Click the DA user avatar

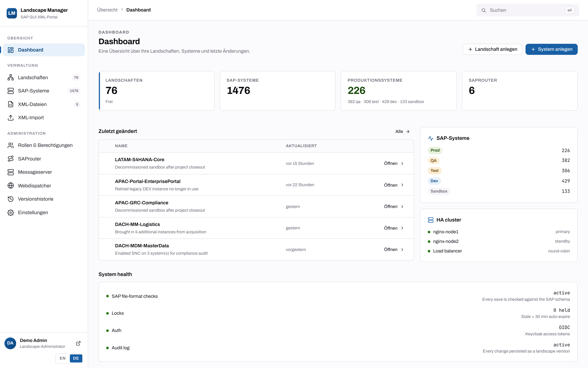(10, 343)
